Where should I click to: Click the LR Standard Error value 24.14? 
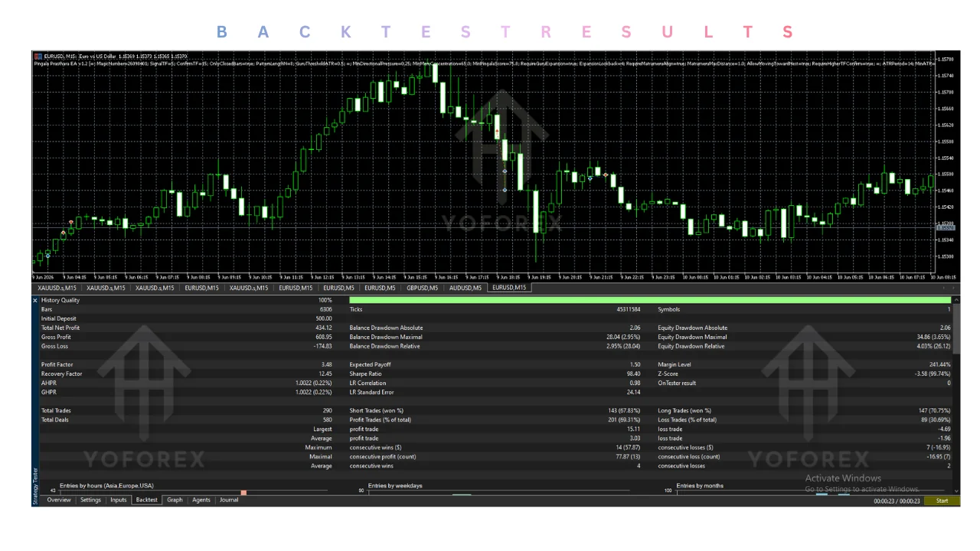click(x=633, y=393)
